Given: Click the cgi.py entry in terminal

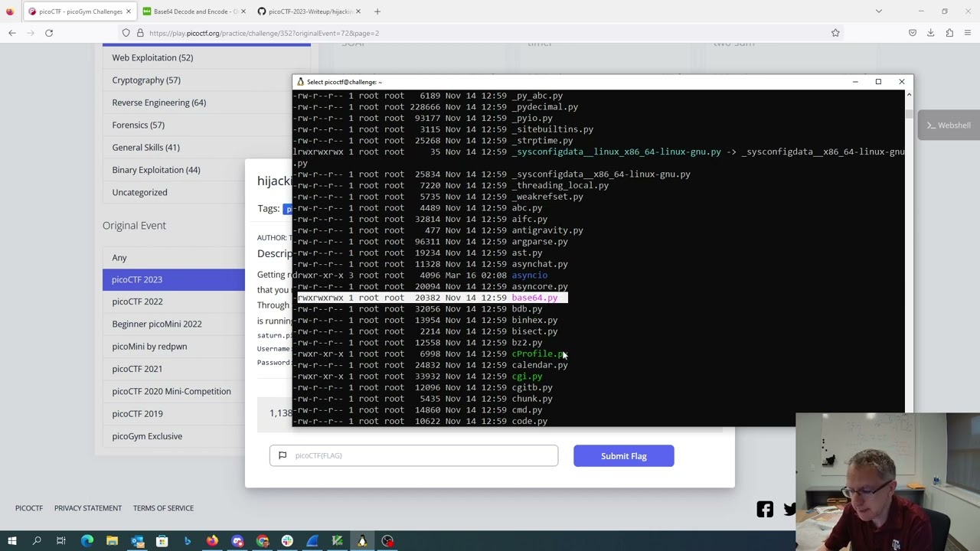Looking at the screenshot, I should tap(527, 377).
